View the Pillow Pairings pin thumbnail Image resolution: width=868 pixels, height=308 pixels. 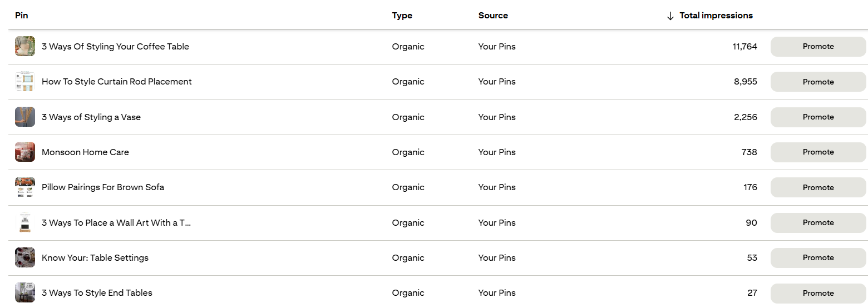(x=25, y=187)
